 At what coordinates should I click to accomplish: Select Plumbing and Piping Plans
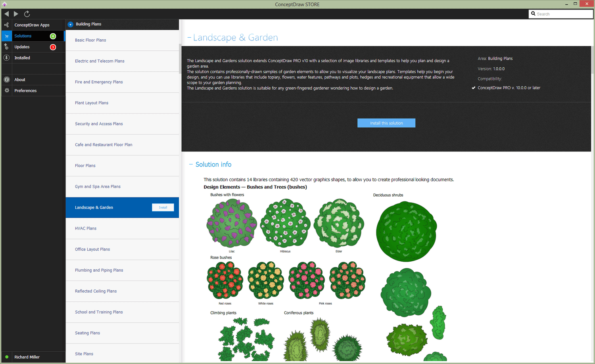(122, 270)
